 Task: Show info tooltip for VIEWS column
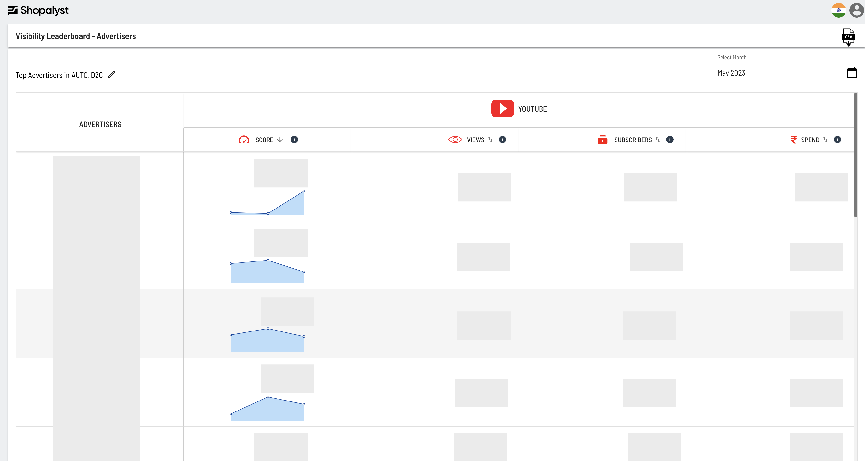coord(502,139)
